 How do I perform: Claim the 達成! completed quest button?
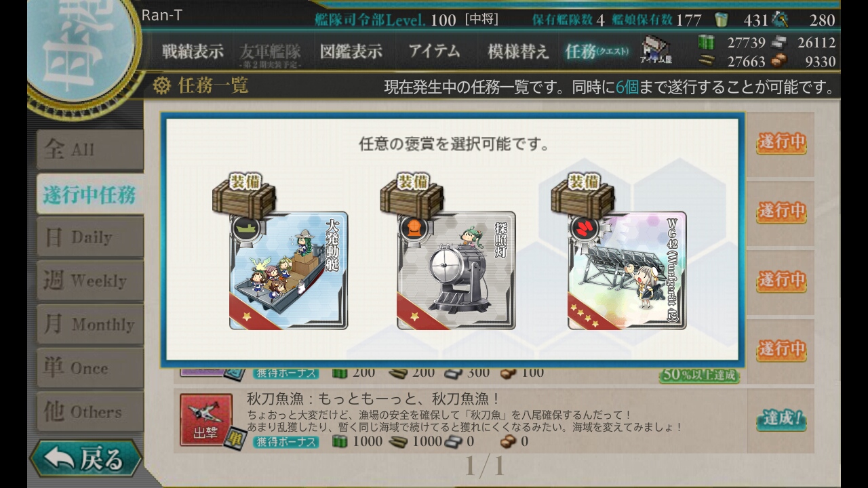781,420
